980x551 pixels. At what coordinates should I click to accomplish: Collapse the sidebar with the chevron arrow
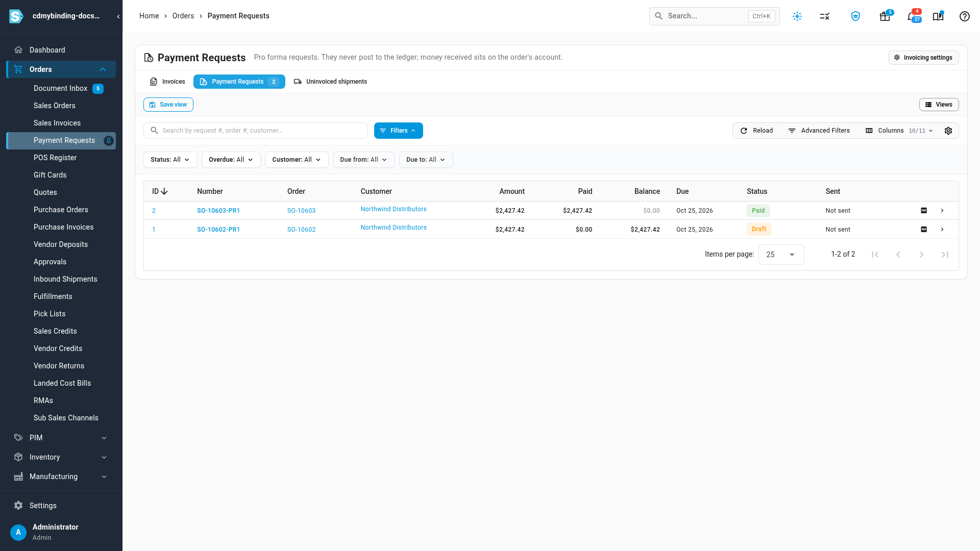(x=118, y=16)
